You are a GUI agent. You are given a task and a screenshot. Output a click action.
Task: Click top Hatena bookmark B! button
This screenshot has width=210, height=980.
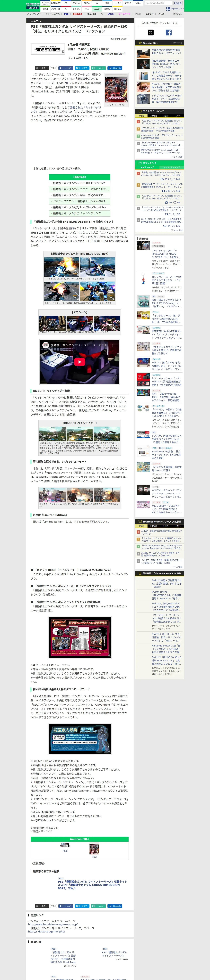pyautogui.click(x=82, y=68)
